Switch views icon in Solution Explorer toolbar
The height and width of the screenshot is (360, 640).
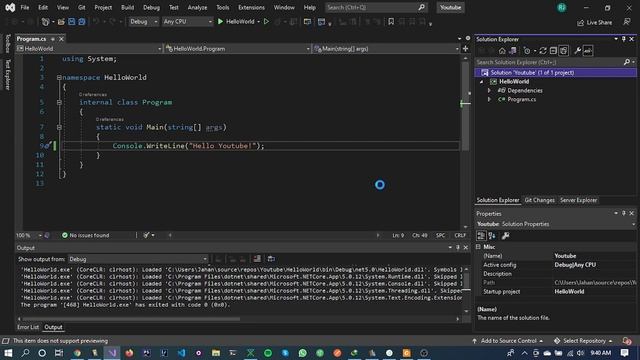point(512,51)
